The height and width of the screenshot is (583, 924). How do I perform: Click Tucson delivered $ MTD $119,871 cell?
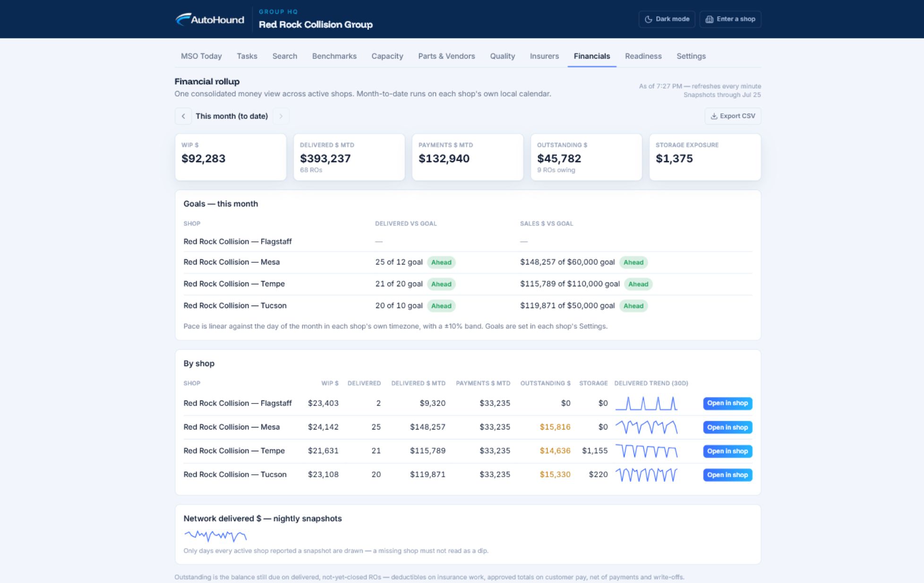tap(428, 474)
